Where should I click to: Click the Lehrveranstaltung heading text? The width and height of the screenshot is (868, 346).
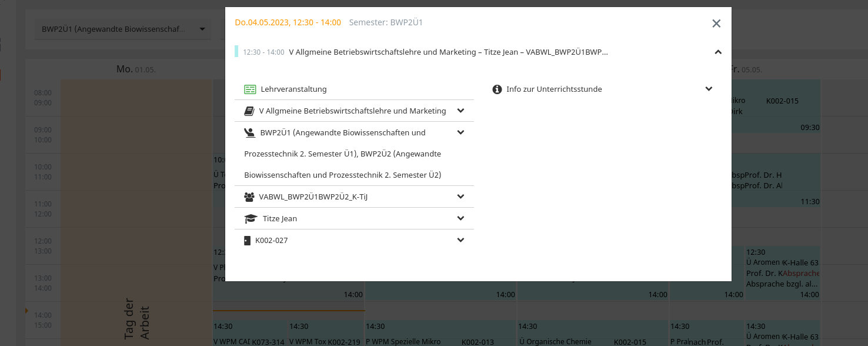(x=293, y=89)
